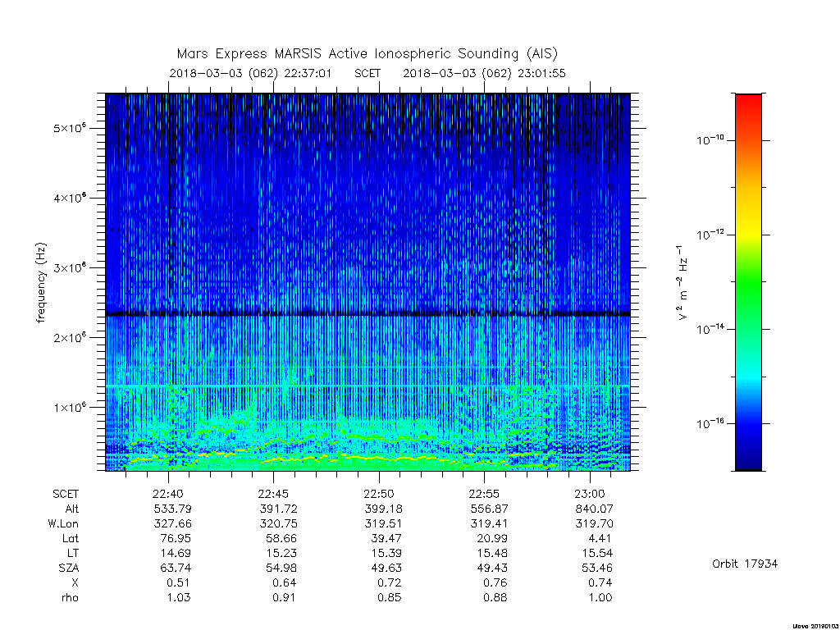This screenshot has height=630, width=840.
Task: Click SZA value '54.98'
Action: tap(281, 568)
